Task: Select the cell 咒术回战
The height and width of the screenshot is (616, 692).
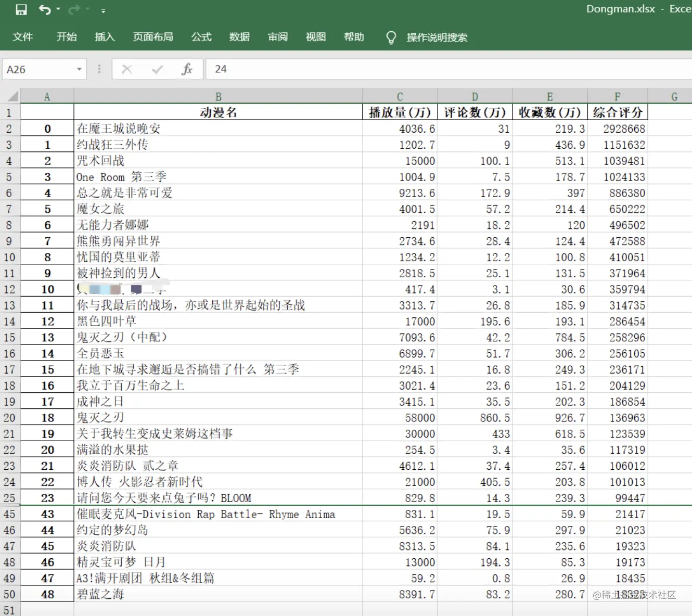Action: pos(218,161)
